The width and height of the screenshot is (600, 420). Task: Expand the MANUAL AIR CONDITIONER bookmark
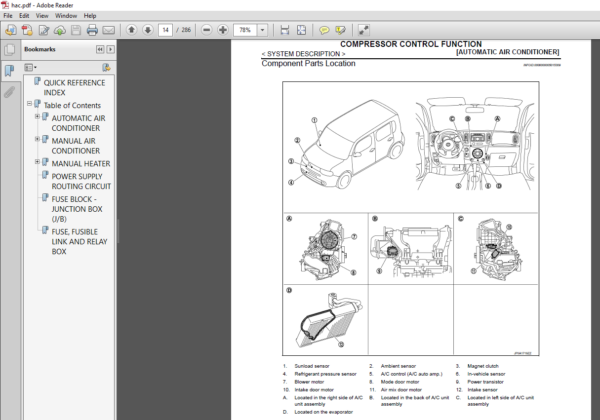pos(38,139)
